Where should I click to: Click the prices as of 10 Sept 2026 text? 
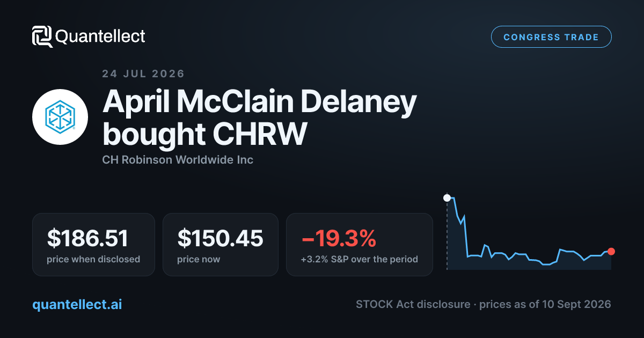click(545, 304)
